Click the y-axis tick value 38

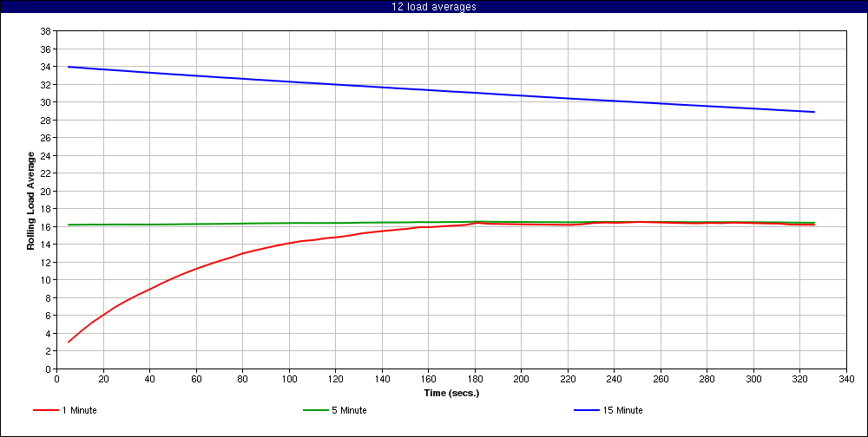[46, 31]
